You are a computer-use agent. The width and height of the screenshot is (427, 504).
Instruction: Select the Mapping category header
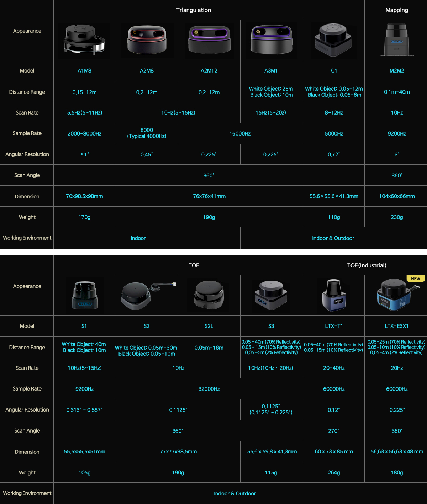pyautogui.click(x=397, y=10)
